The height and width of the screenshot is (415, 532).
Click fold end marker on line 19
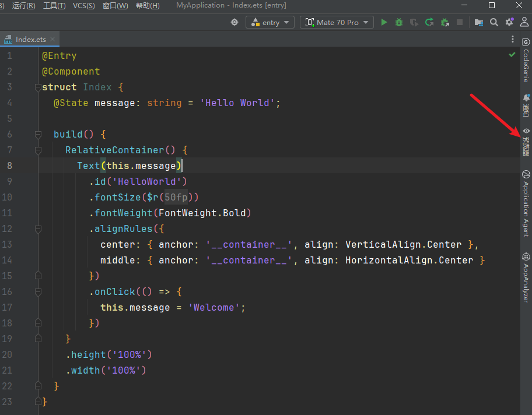(38, 339)
